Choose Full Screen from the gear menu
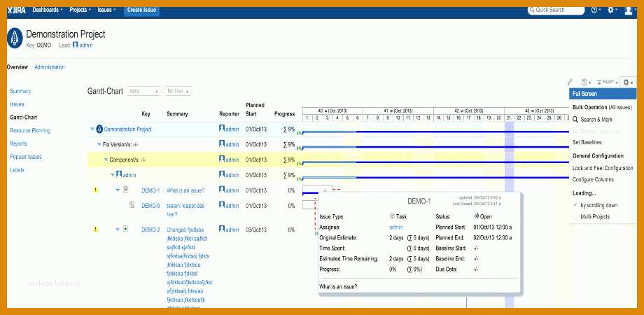Viewport: 644px width, 315px height. coord(603,94)
